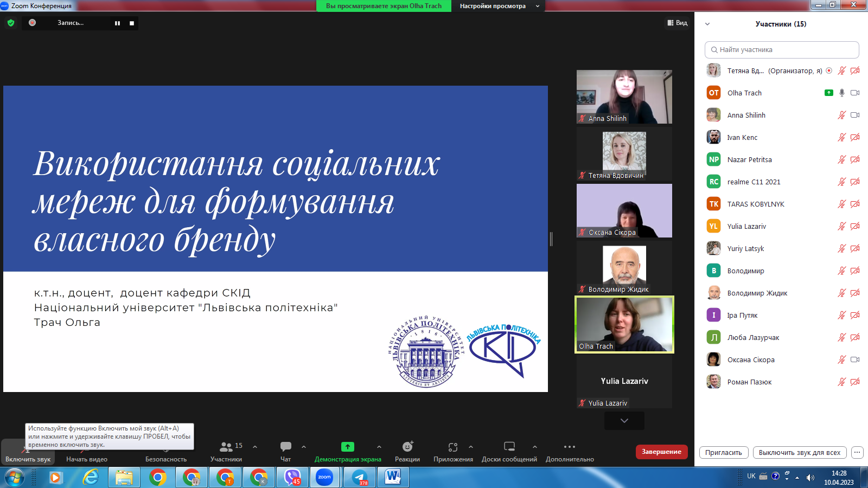The height and width of the screenshot is (488, 868).
Task: Click the red End (Завершение) button
Action: click(661, 452)
